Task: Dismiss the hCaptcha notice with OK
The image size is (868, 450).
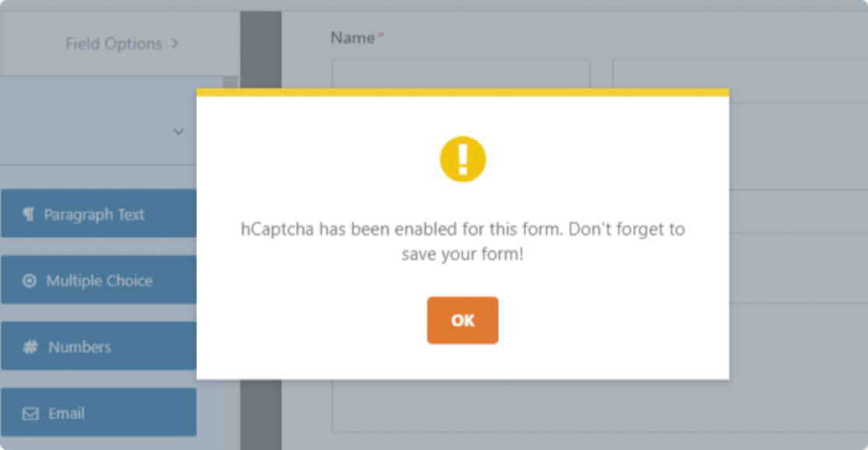Action: coord(462,320)
